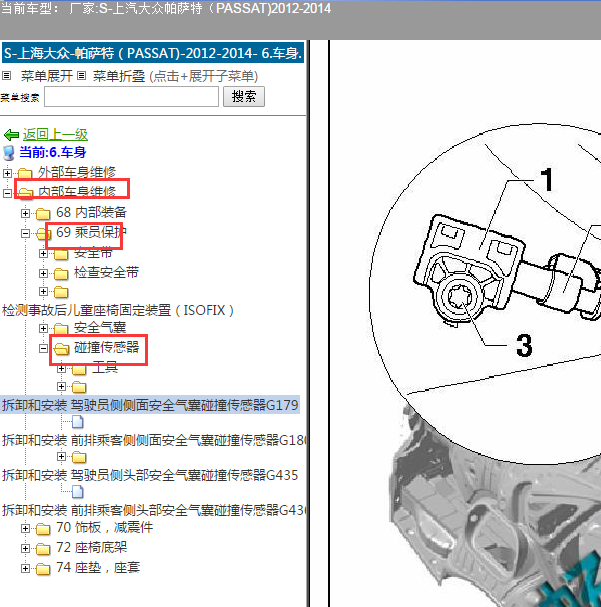The height and width of the screenshot is (607, 601).
Task: Click the green back arrow icon
Action: (11, 135)
